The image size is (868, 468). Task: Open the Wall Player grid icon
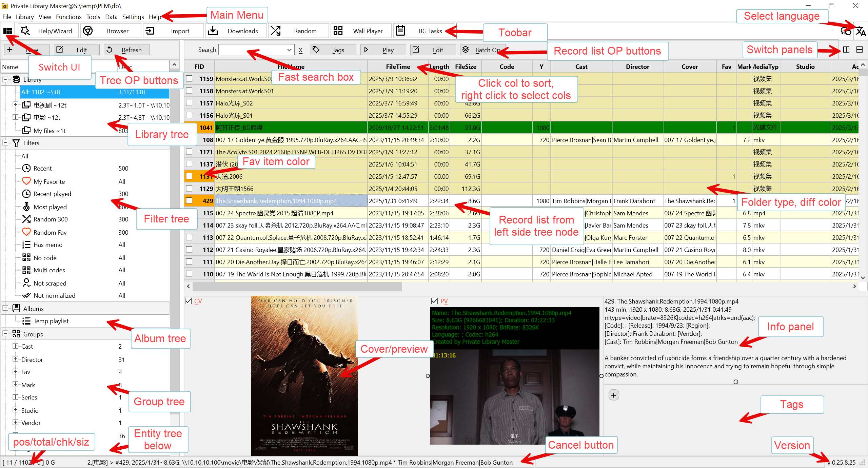338,31
